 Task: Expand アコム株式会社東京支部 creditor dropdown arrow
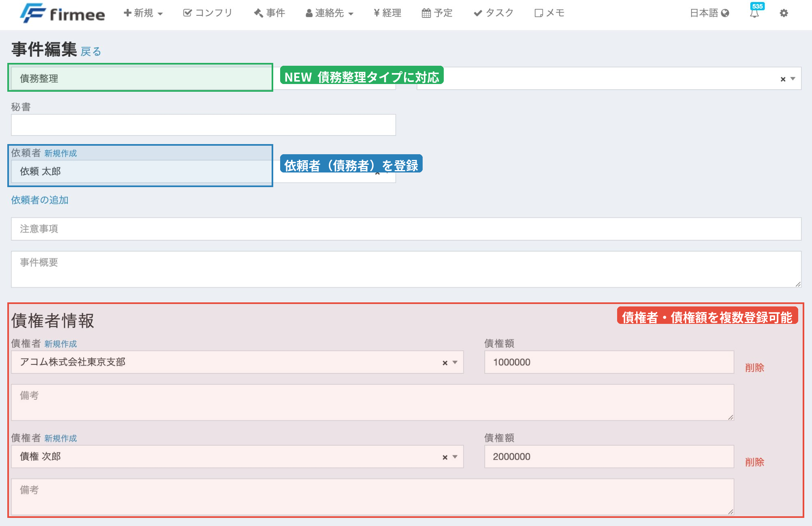point(455,362)
